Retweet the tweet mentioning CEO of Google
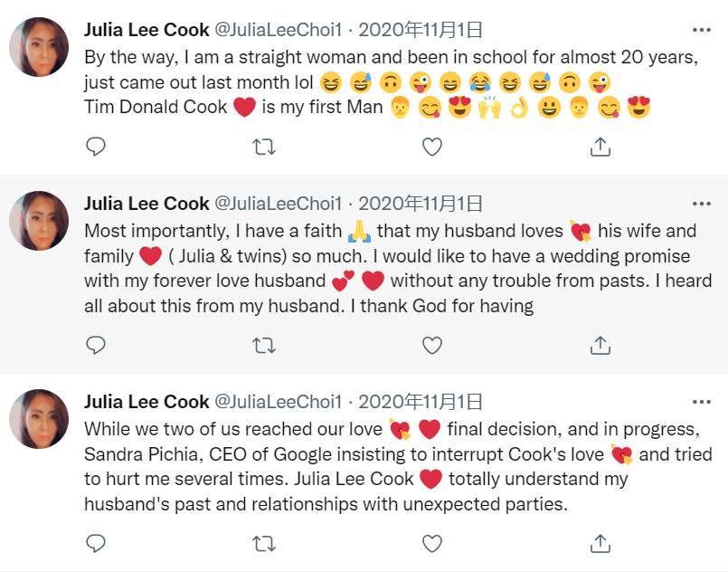This screenshot has height=572, width=728. pyautogui.click(x=264, y=542)
